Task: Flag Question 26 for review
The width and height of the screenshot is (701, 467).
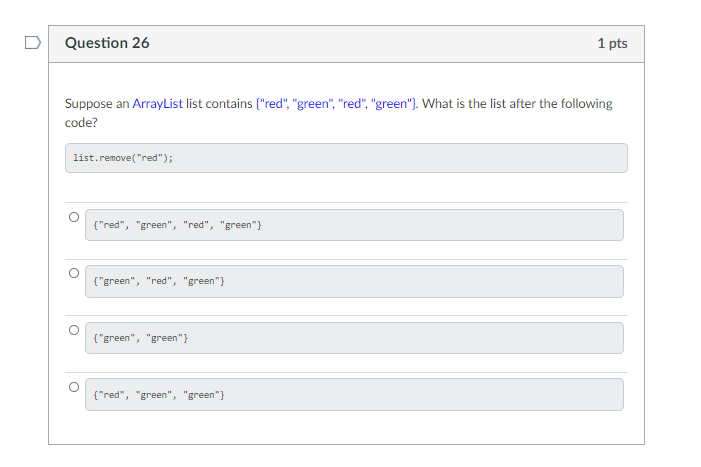Action: pyautogui.click(x=33, y=43)
